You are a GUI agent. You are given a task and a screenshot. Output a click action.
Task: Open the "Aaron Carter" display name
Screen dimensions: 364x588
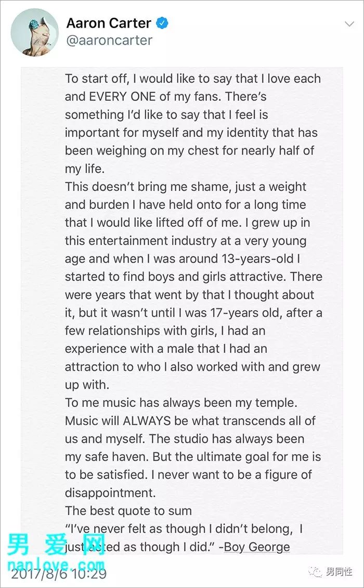(x=109, y=23)
